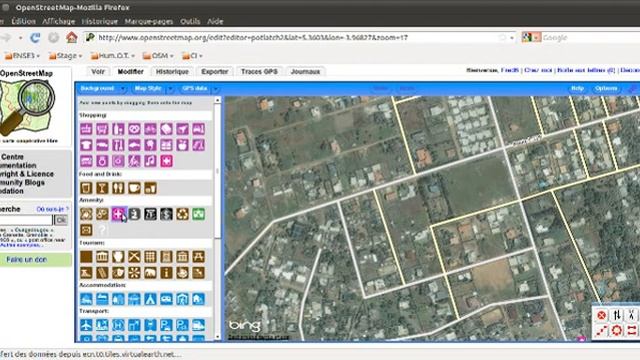
Task: Pick the supermarket shopping cart icon
Action: 102,129
